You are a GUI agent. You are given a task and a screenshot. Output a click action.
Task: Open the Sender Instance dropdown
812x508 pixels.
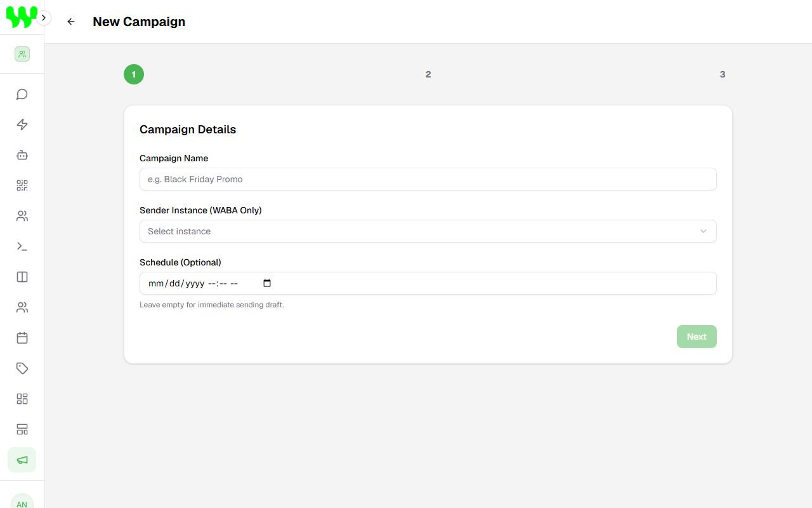[428, 231]
